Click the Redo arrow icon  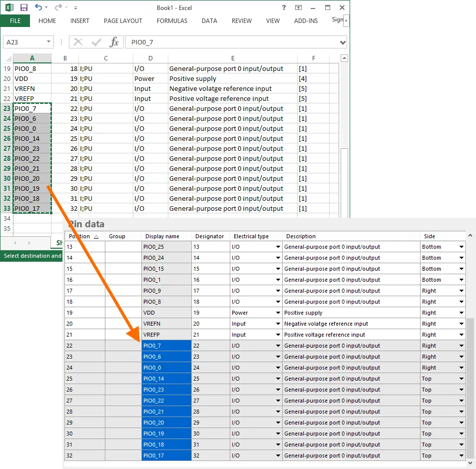(x=58, y=7)
